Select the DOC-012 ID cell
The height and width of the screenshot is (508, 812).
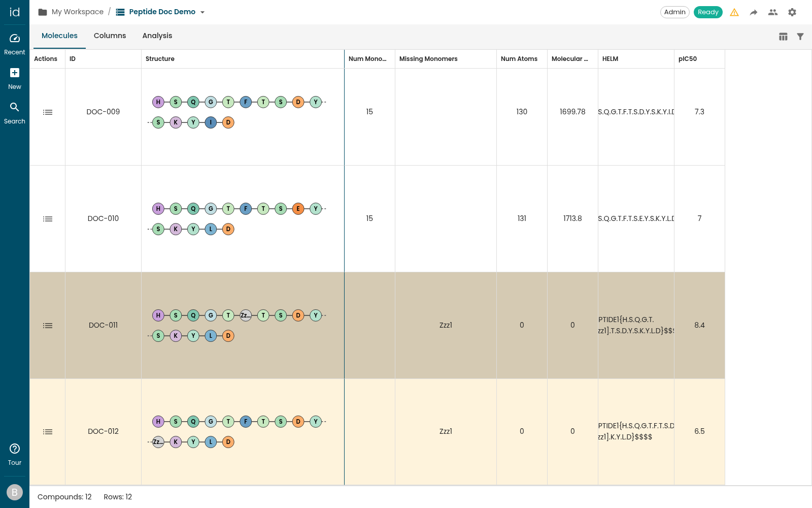click(104, 431)
